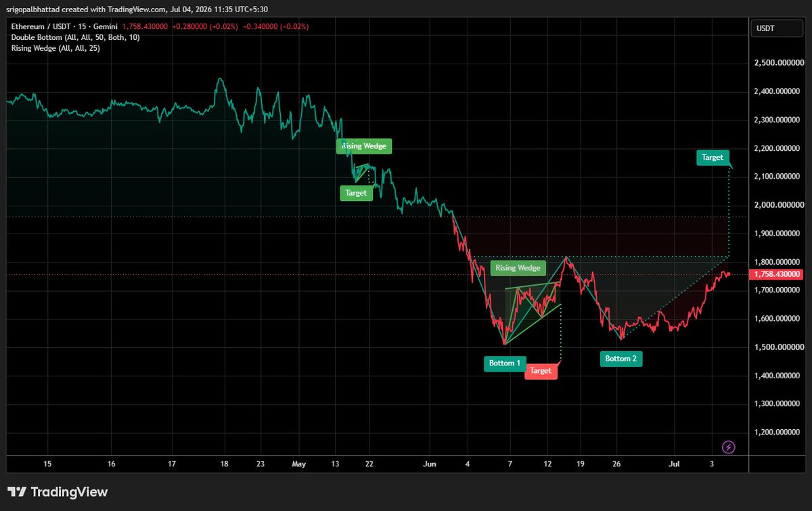Click the Rising Wedge label near May 13

point(364,146)
